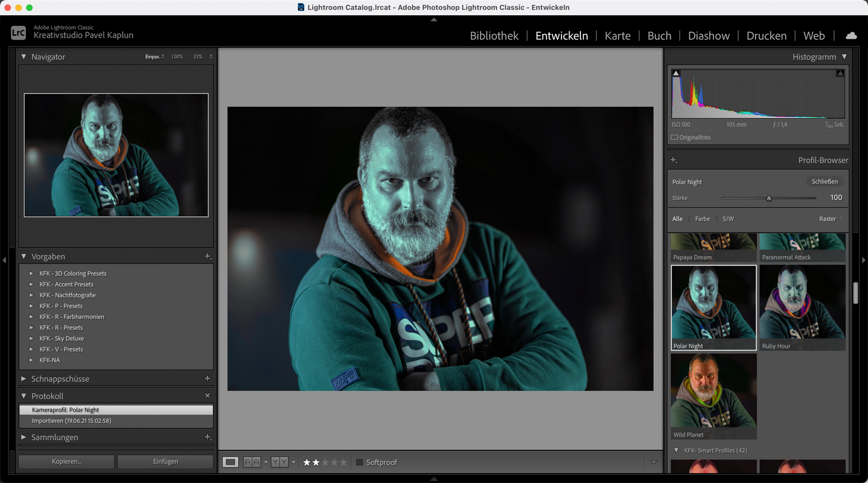Viewport: 868px width, 483px height.
Task: Filter profiles by Alle
Action: tap(677, 219)
